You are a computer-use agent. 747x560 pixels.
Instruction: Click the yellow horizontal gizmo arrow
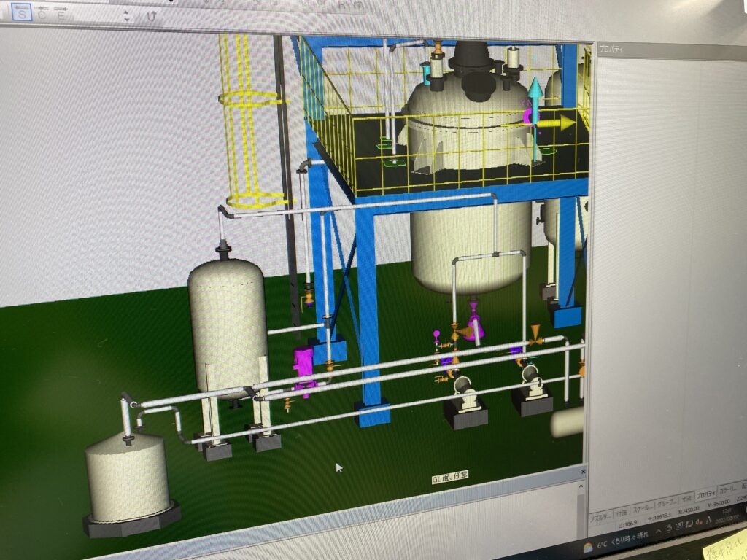coord(557,122)
